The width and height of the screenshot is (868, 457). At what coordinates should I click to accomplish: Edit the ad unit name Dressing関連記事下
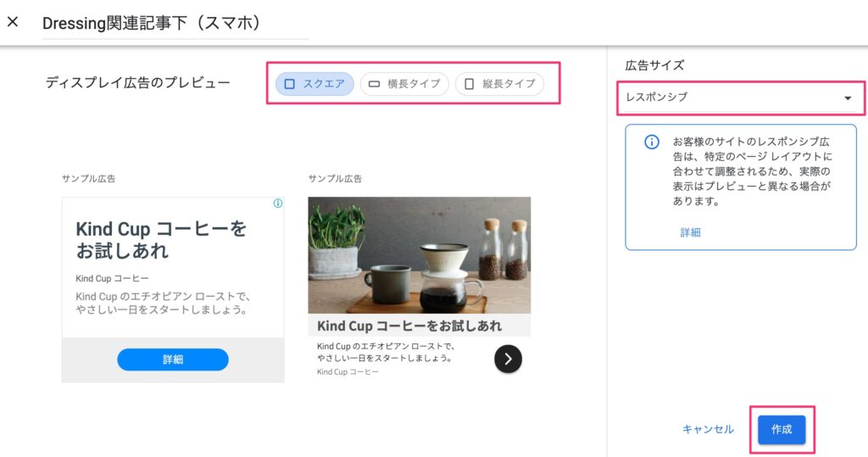175,23
